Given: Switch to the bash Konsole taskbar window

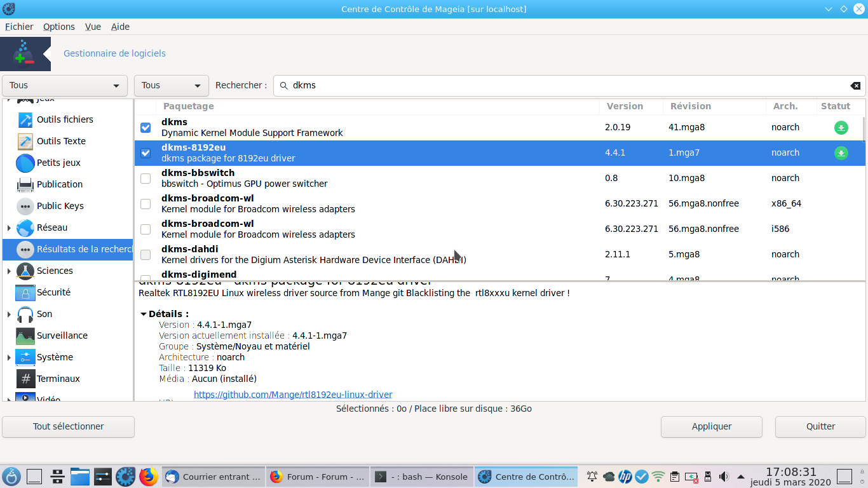Looking at the screenshot, I should (421, 477).
